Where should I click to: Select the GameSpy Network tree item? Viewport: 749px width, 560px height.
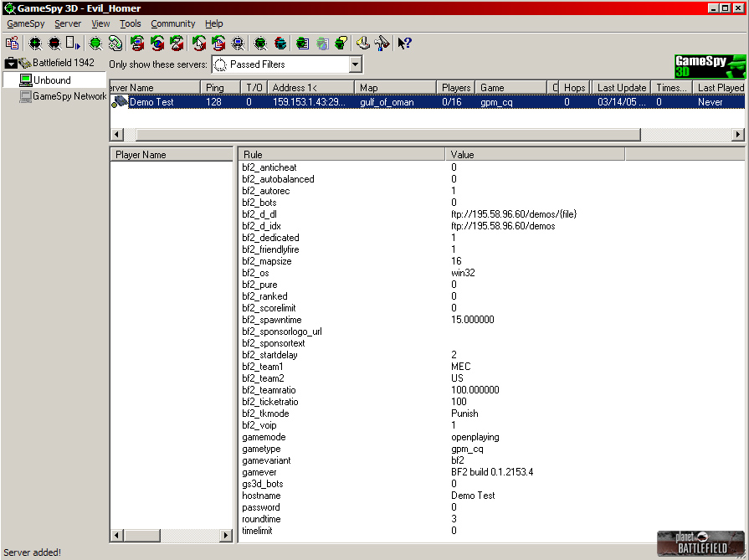pyautogui.click(x=69, y=96)
